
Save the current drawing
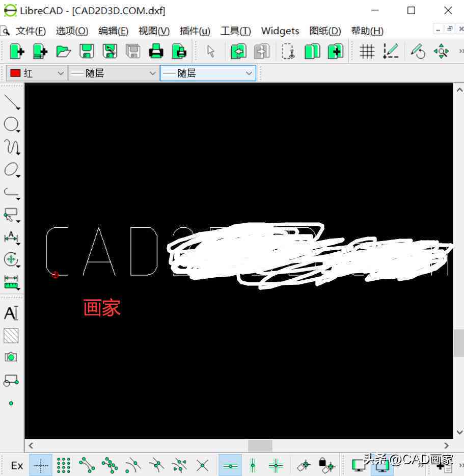click(87, 51)
